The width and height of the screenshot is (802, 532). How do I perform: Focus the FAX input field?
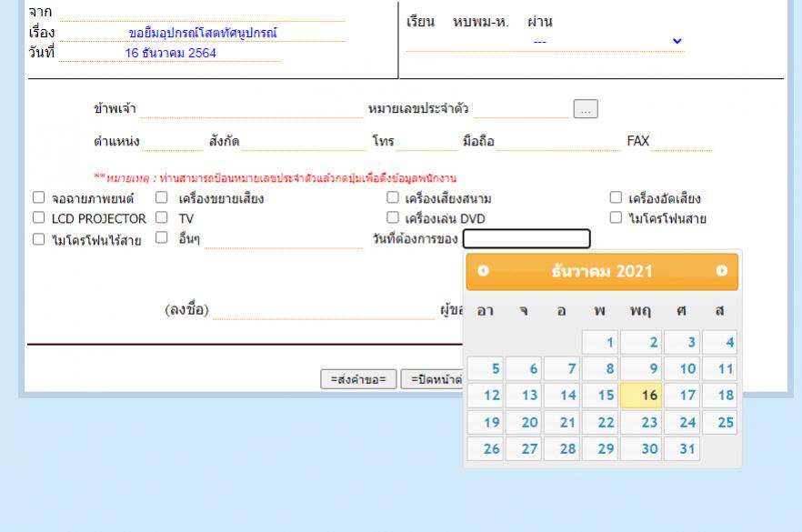point(681,142)
